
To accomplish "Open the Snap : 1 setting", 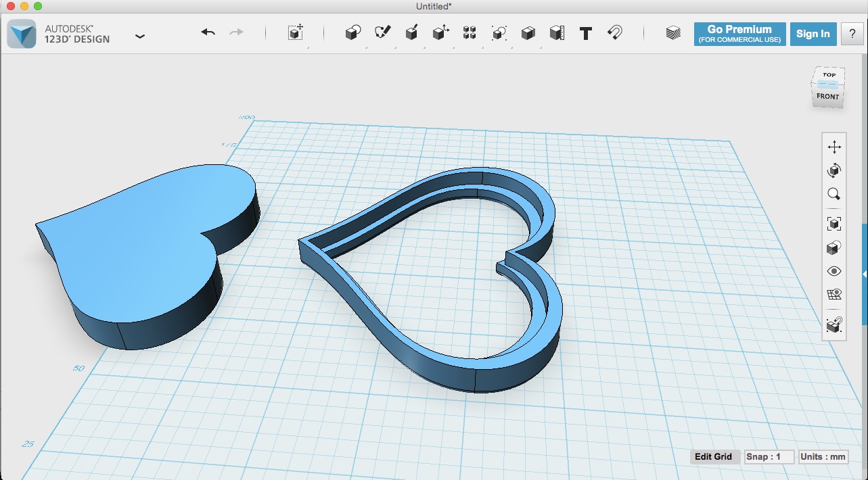I will tap(769, 456).
